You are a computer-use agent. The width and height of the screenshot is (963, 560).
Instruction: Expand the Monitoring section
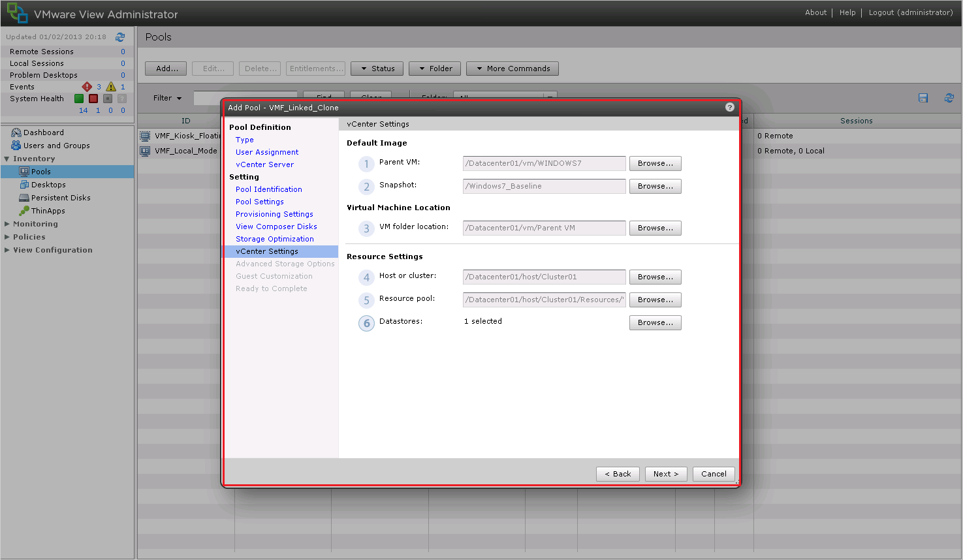coord(36,223)
